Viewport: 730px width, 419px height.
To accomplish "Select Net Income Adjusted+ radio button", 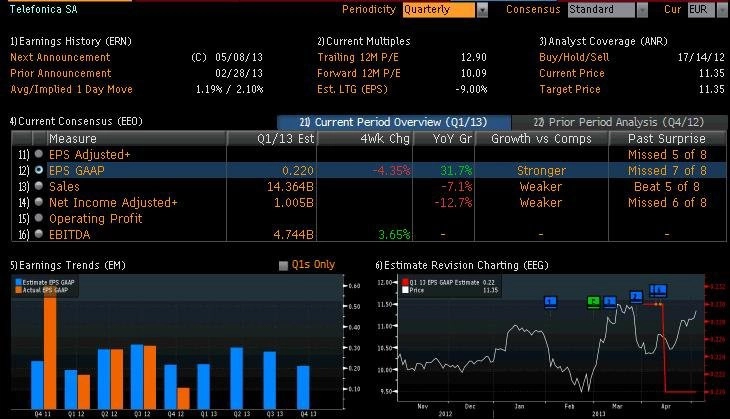I will pyautogui.click(x=39, y=202).
